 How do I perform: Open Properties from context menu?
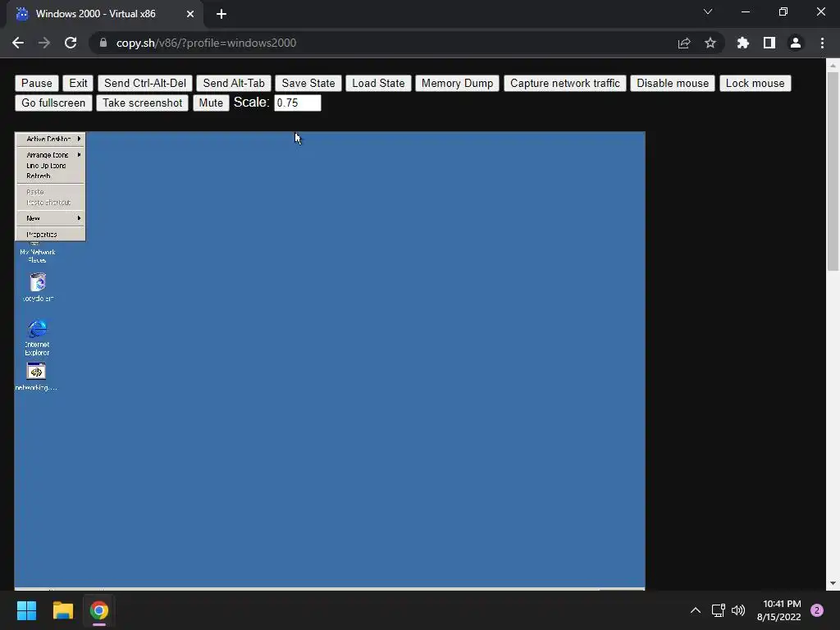50,234
